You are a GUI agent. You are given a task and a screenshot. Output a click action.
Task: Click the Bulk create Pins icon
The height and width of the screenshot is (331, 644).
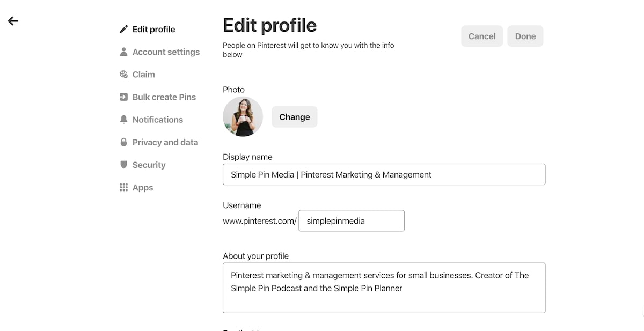(124, 97)
